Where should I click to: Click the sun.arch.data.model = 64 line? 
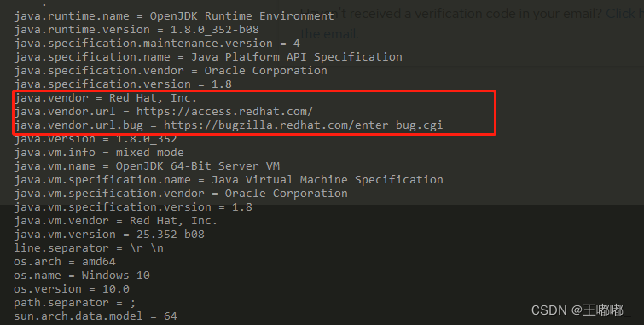(x=96, y=316)
